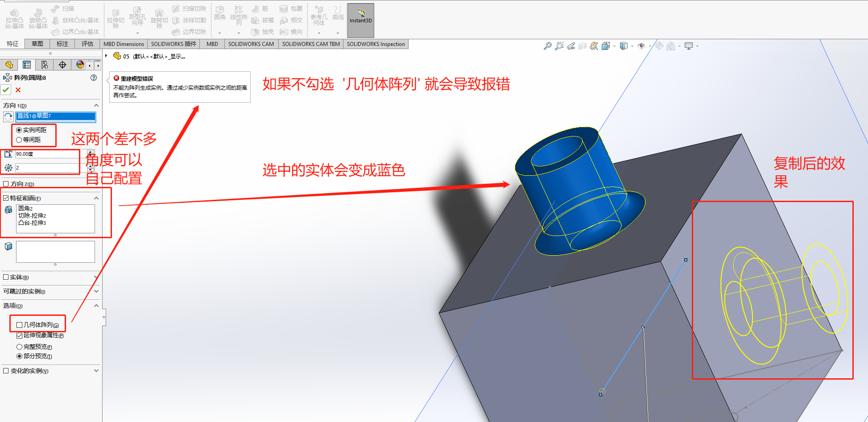Open the ConfigurationManager tab icon

click(x=45, y=65)
